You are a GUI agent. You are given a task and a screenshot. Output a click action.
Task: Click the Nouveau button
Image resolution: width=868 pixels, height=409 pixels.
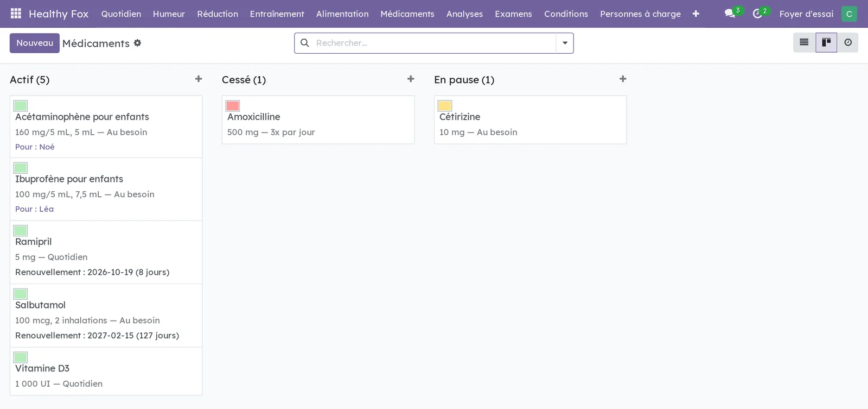click(35, 43)
